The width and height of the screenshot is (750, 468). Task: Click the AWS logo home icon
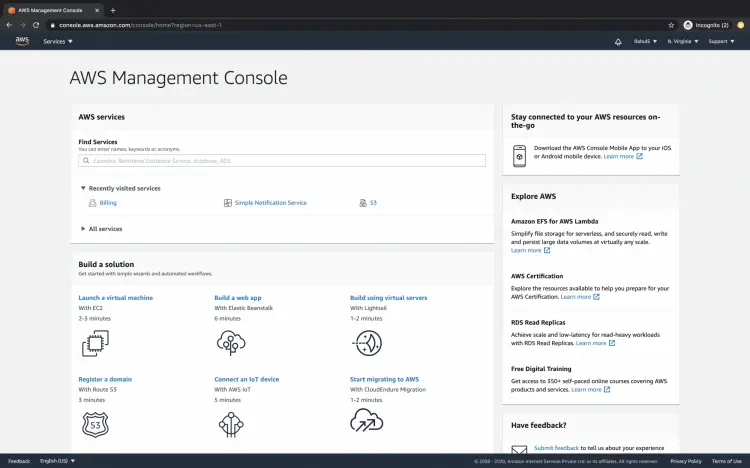22,41
